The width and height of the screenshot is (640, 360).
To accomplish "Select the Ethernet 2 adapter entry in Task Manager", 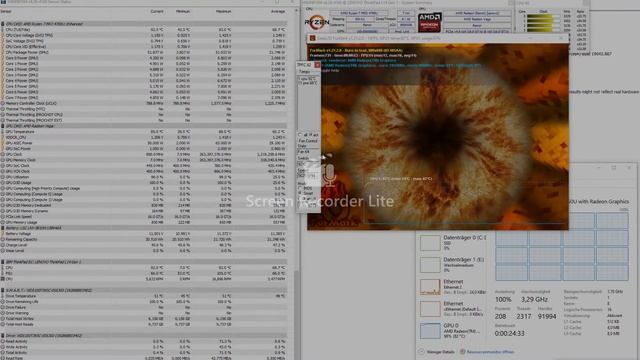I will pyautogui.click(x=452, y=287).
